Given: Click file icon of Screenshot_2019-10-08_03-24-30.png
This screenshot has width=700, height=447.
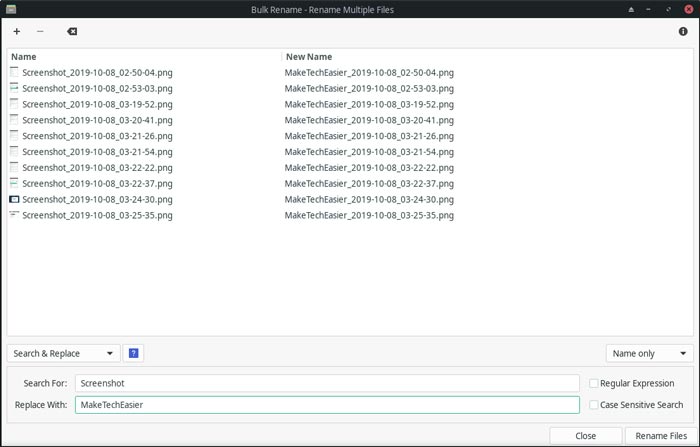Looking at the screenshot, I should (x=14, y=199).
